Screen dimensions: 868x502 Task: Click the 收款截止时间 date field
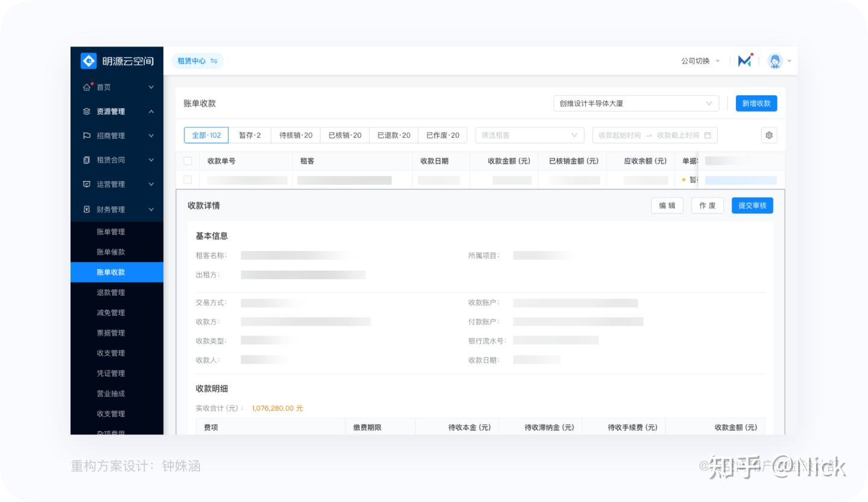coord(678,135)
